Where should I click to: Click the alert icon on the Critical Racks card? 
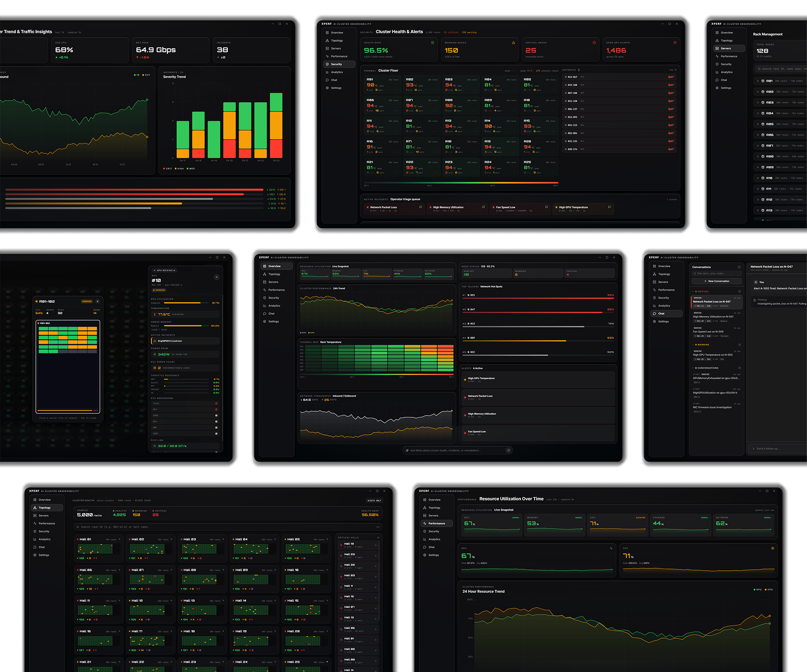tap(594, 43)
